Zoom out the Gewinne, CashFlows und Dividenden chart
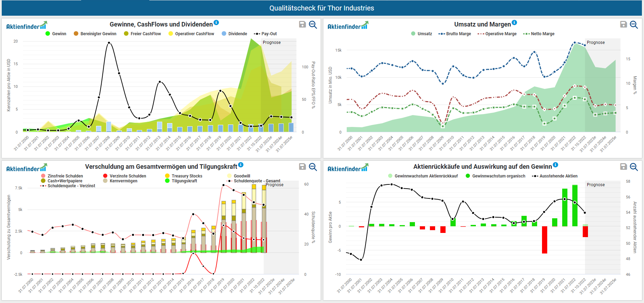Screen dimensions: 644x303 click(x=313, y=24)
